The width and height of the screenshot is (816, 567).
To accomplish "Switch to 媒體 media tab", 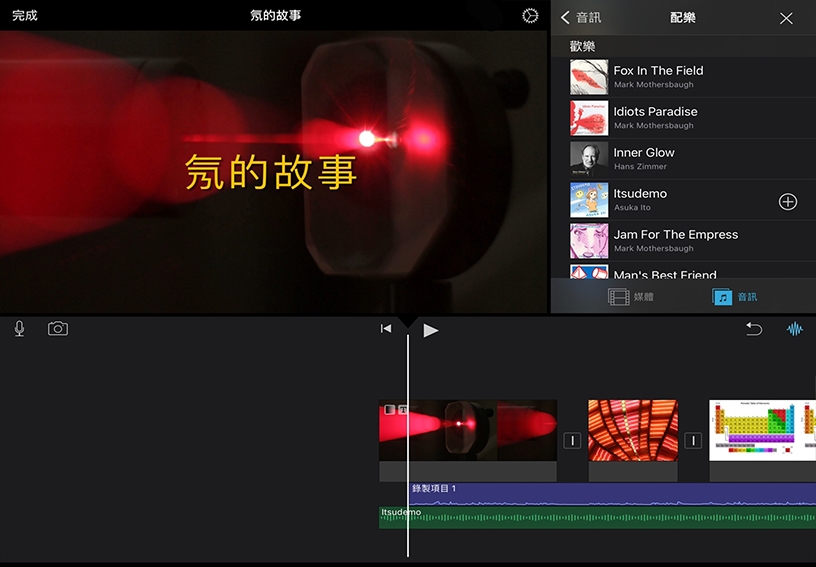I will [x=631, y=297].
